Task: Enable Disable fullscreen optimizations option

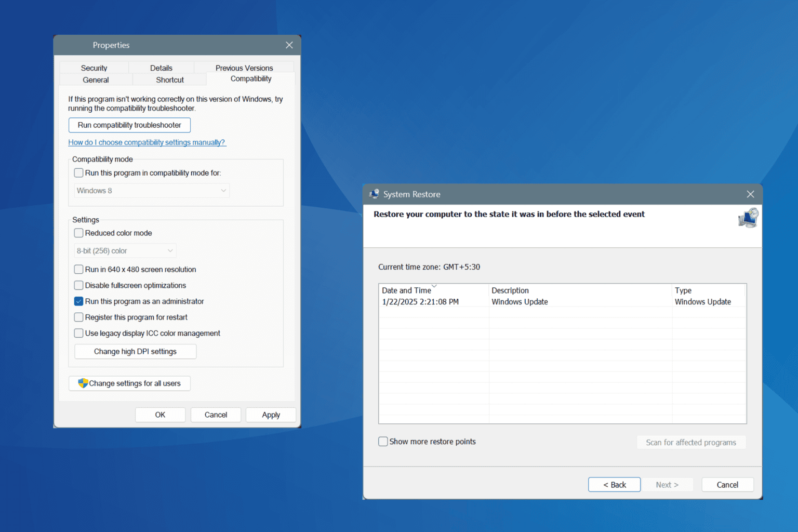Action: [79, 286]
